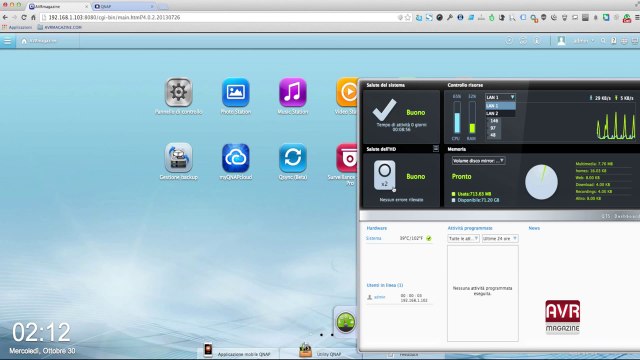Open the Tutte le att... filter dropdown

click(463, 238)
